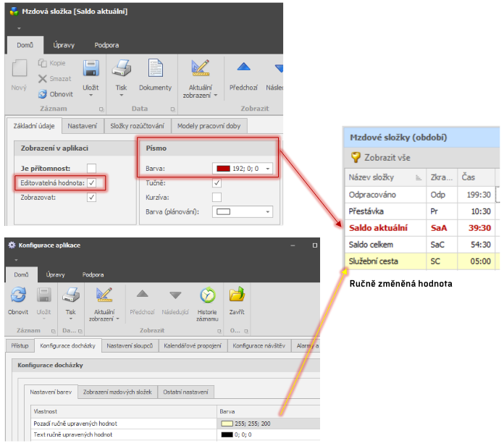Click Tisk printer icon in Konfigurace aplikace
This screenshot has height=446, width=504.
tap(71, 295)
